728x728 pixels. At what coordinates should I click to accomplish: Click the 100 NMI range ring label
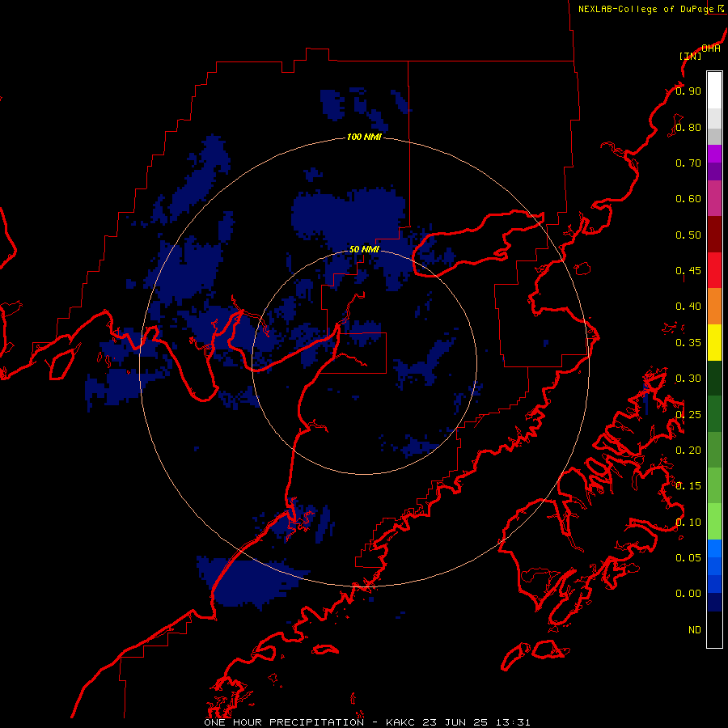point(364,137)
